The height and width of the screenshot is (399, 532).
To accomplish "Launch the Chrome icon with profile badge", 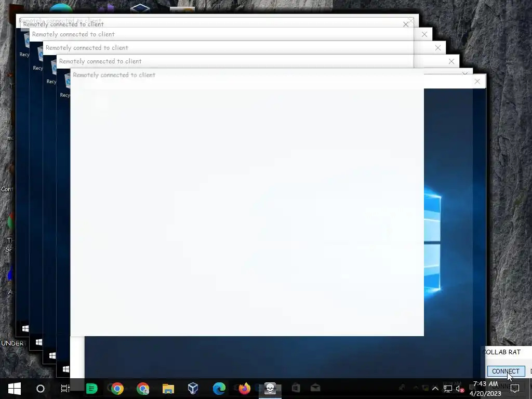I will click(143, 389).
